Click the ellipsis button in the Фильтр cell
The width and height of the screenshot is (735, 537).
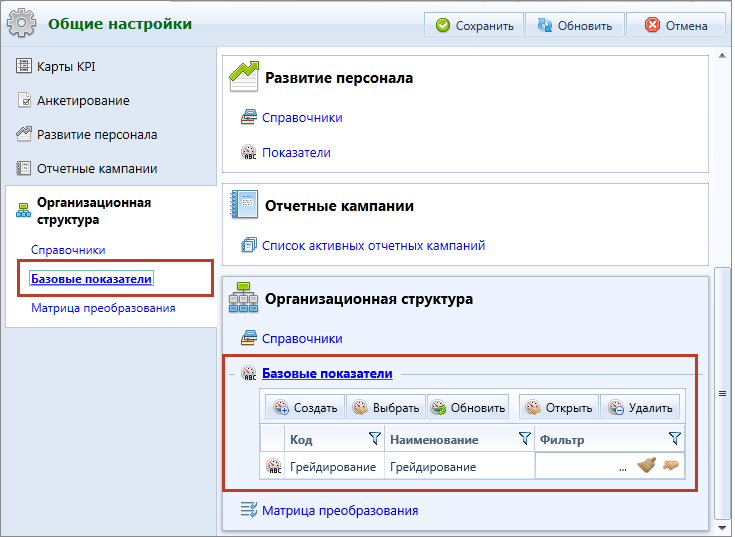coord(622,468)
